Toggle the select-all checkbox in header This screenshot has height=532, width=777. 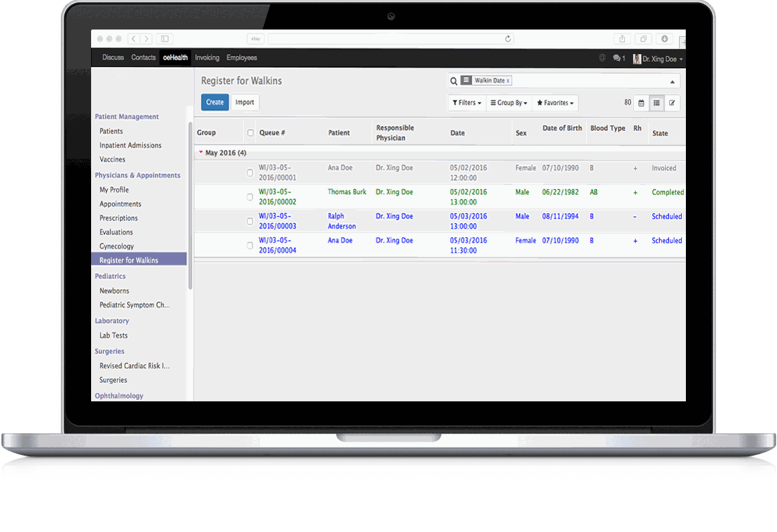251,133
